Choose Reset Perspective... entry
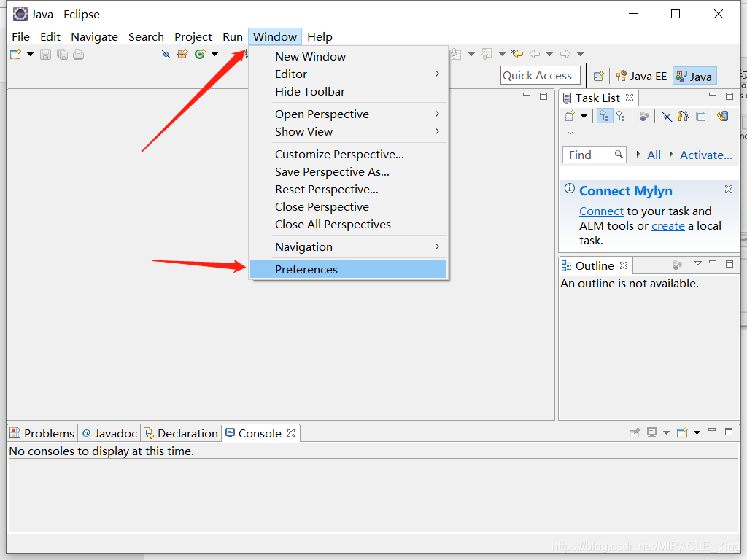 pyautogui.click(x=348, y=189)
